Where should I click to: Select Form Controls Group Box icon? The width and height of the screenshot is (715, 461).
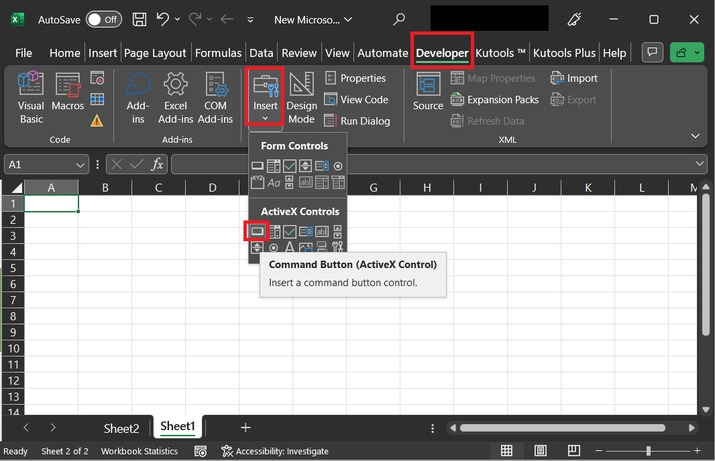pos(257,182)
